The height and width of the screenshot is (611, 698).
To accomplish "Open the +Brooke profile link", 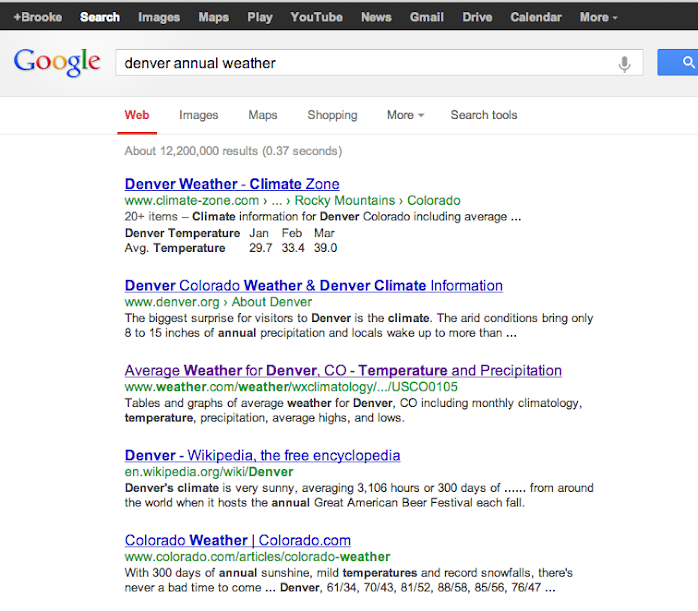I will [38, 17].
